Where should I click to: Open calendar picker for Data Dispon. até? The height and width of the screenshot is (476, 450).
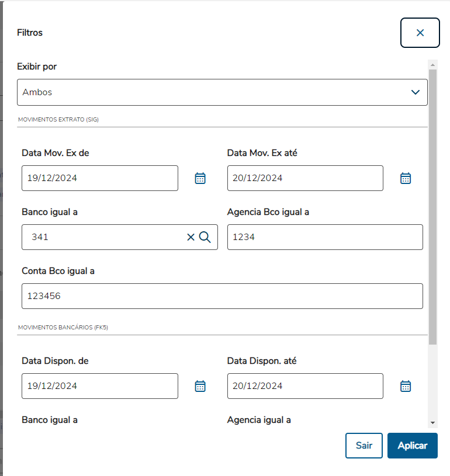[406, 386]
